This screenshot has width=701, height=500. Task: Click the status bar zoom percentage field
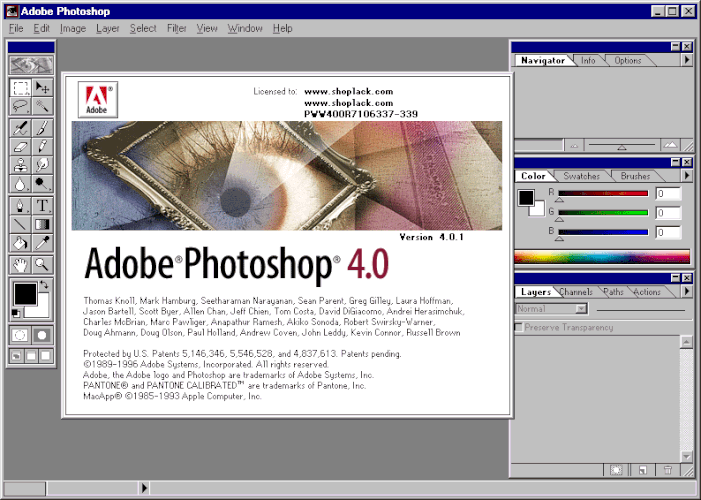tap(24, 487)
